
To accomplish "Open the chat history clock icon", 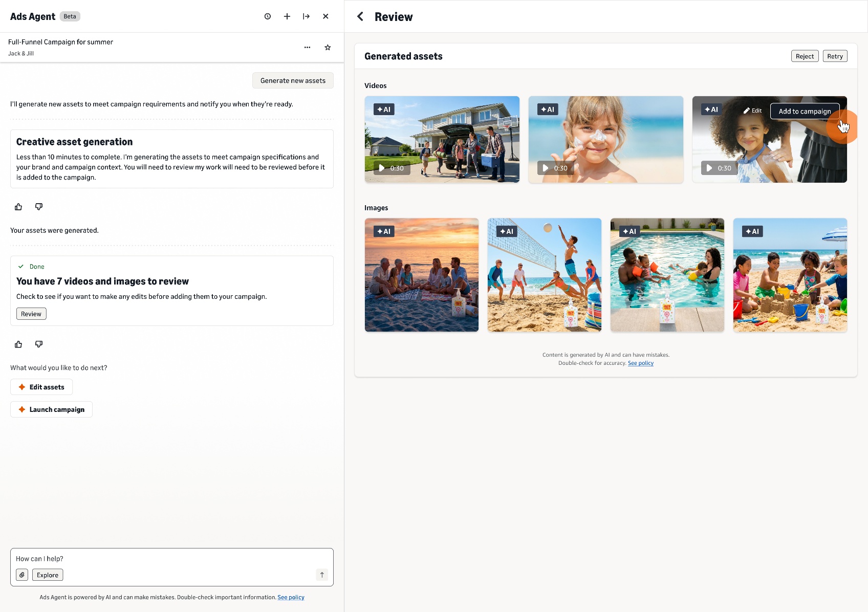I will point(267,16).
